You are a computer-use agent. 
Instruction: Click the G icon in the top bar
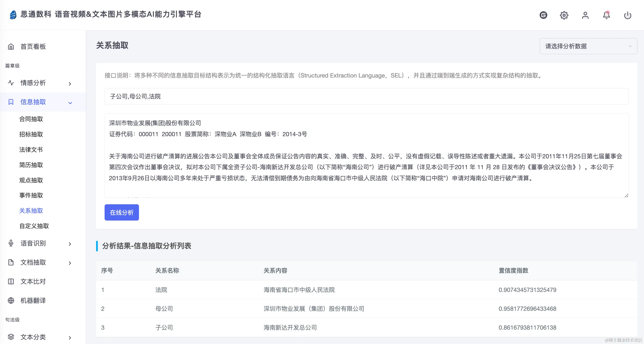pos(543,15)
